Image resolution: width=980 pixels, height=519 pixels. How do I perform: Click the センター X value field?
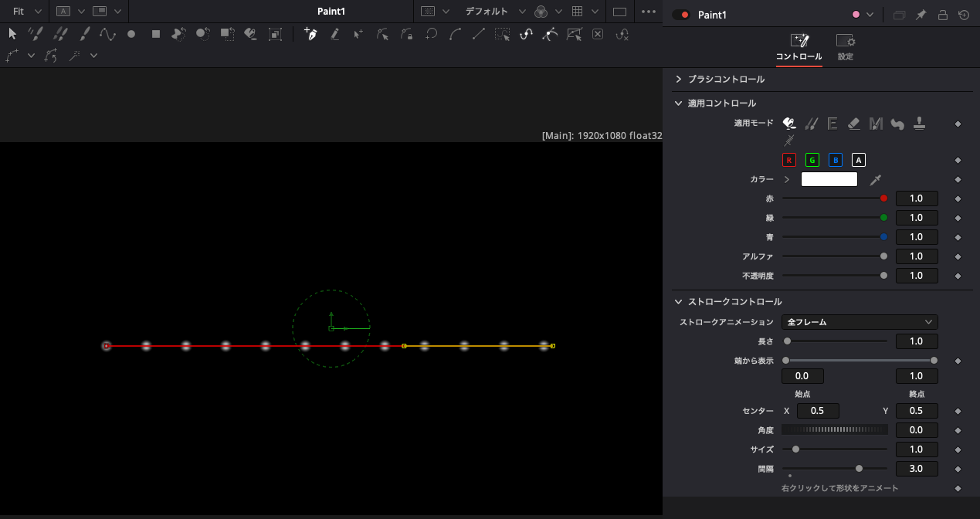[818, 411]
